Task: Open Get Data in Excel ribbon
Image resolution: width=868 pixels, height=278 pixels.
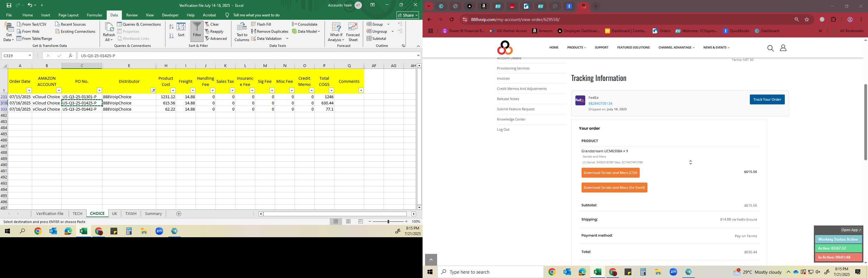Action: click(8, 32)
